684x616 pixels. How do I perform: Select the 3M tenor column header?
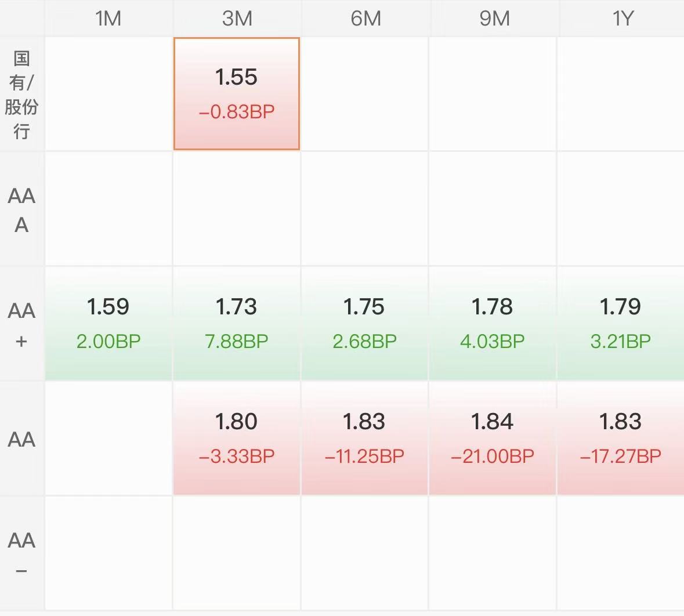237,19
